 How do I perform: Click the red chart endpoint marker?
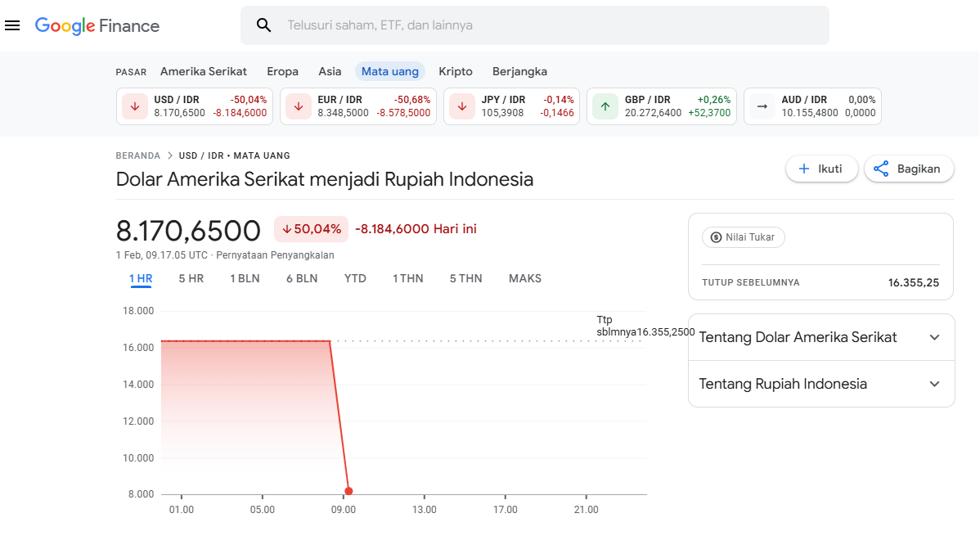tap(349, 491)
